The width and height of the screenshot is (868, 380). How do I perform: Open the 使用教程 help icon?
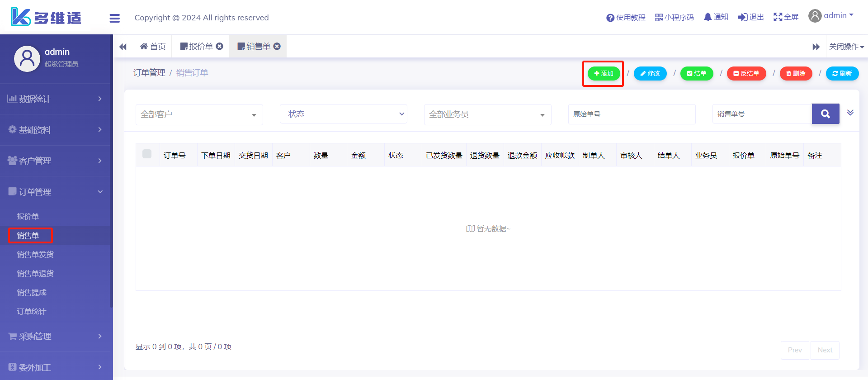point(610,18)
